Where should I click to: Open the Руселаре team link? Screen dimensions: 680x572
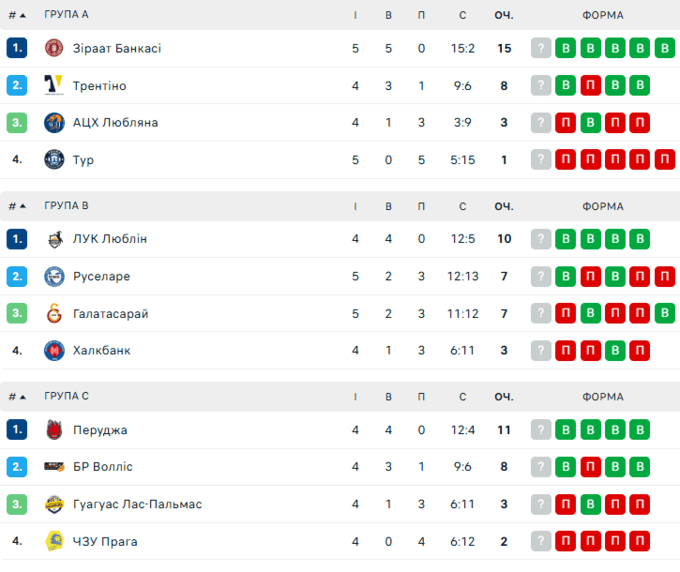[101, 276]
